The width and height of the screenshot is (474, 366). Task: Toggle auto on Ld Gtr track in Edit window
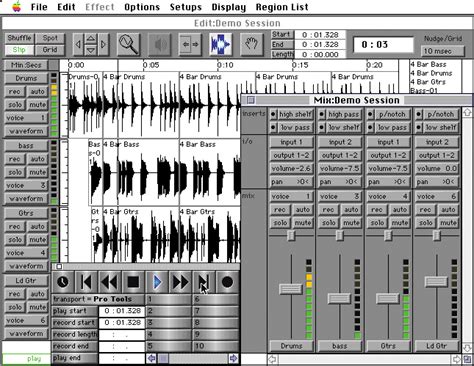(37, 294)
